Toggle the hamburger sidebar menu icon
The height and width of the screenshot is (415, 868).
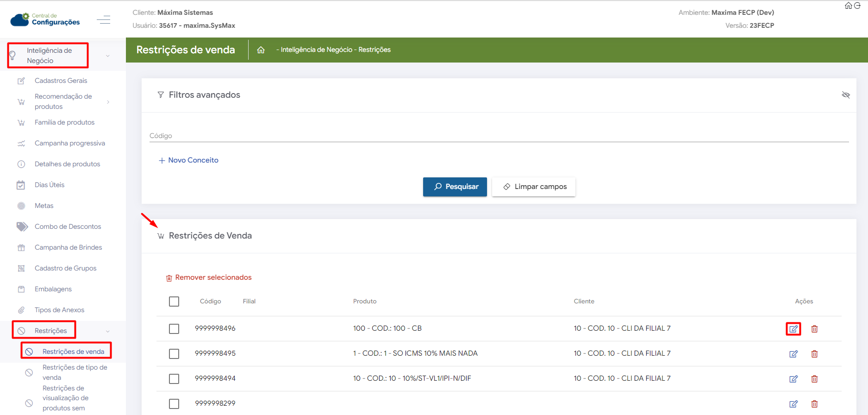pyautogui.click(x=104, y=20)
